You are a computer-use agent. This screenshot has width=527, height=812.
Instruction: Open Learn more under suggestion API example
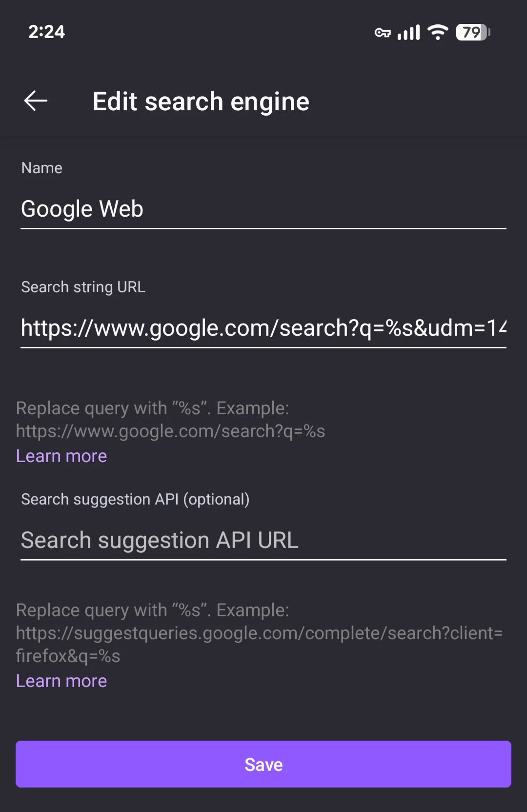click(x=61, y=681)
